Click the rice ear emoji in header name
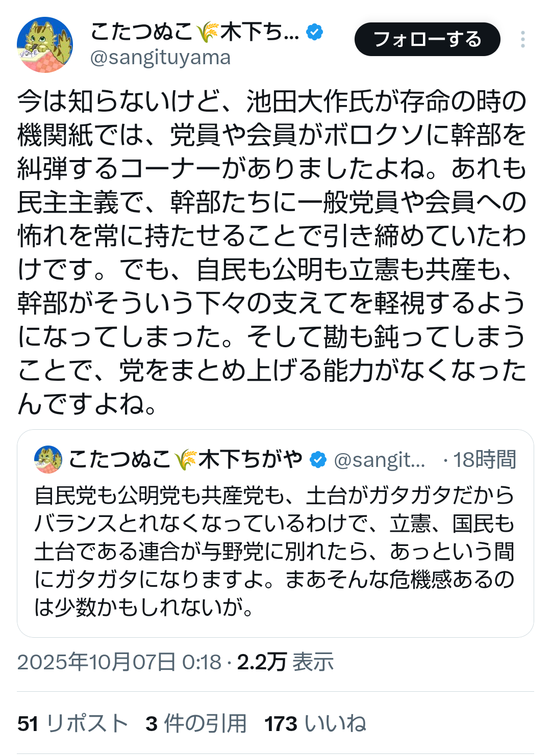551x756 pixels. click(208, 33)
